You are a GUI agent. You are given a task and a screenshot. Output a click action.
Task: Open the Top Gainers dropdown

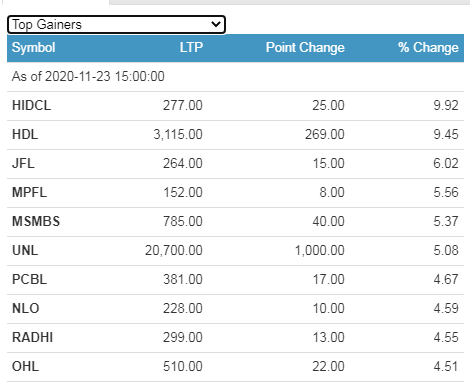point(116,25)
